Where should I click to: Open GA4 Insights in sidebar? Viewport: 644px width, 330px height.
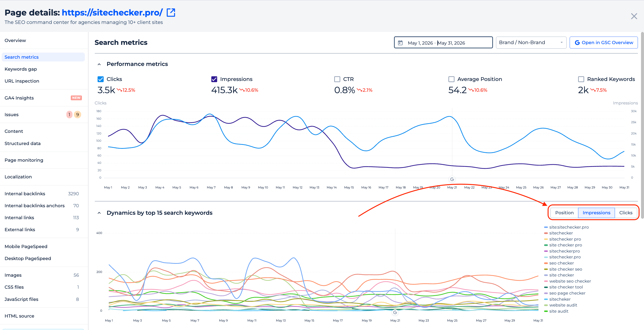[19, 98]
